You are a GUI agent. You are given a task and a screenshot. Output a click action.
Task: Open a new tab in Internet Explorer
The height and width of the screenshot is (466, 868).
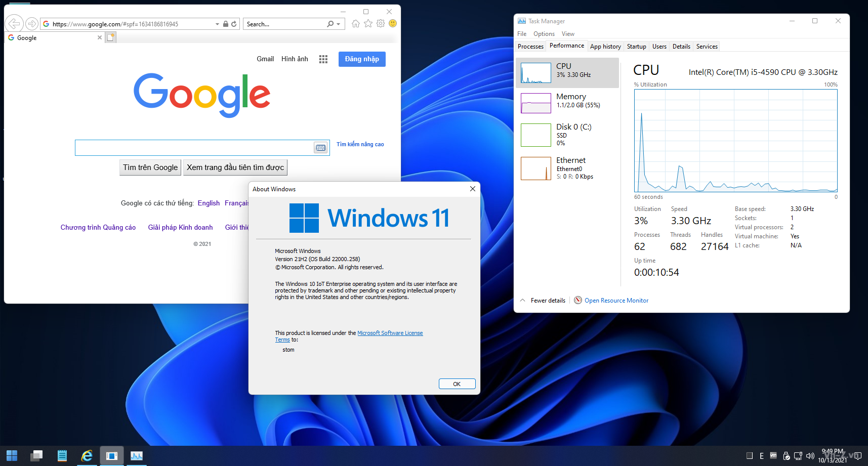[x=111, y=37]
